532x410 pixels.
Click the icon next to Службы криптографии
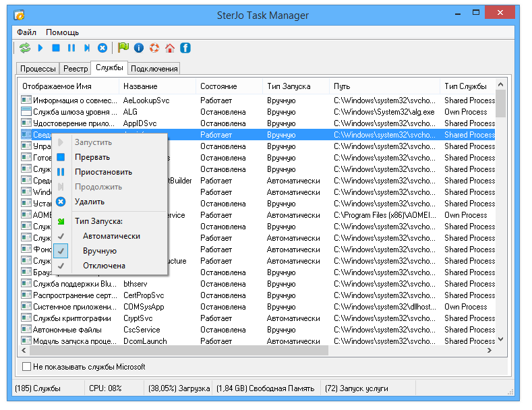26,318
